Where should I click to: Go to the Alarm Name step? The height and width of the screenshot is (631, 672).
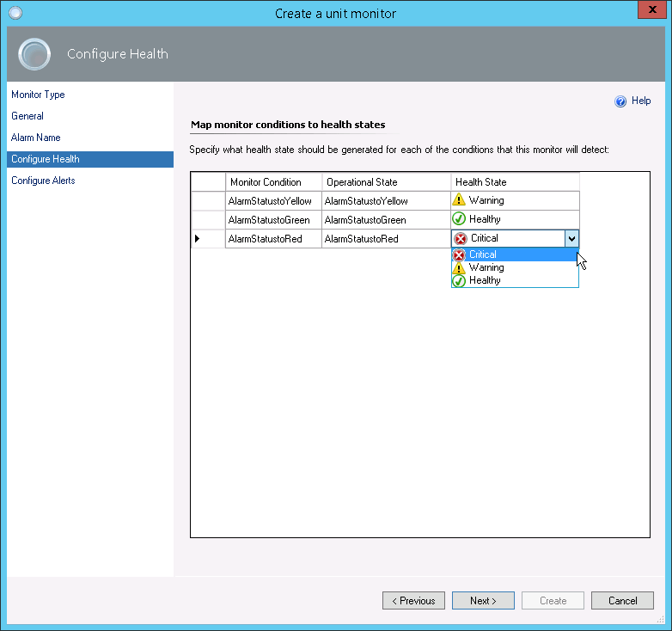(x=35, y=138)
